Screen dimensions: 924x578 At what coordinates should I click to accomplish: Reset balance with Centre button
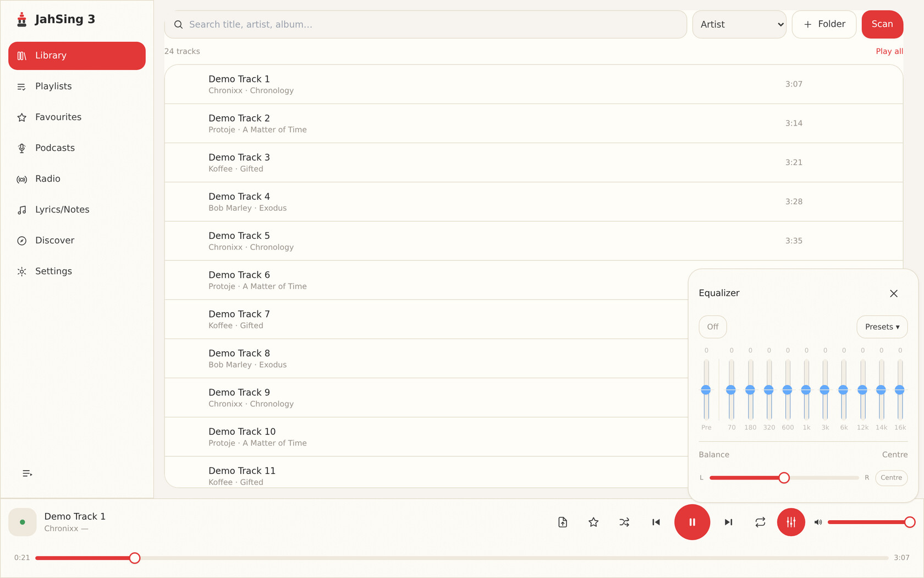click(x=891, y=478)
